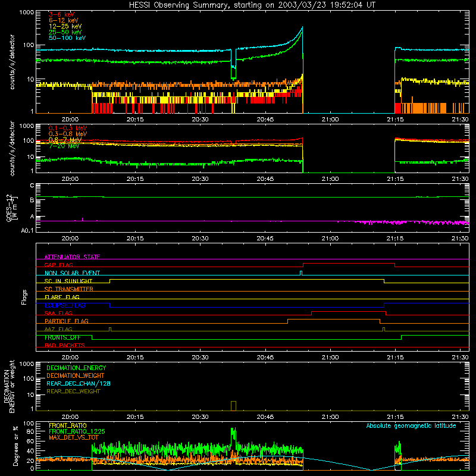This screenshot has height=476, width=476.
Task: Click the NON_SOLAR_EVENT flag label
Action: 72,273
